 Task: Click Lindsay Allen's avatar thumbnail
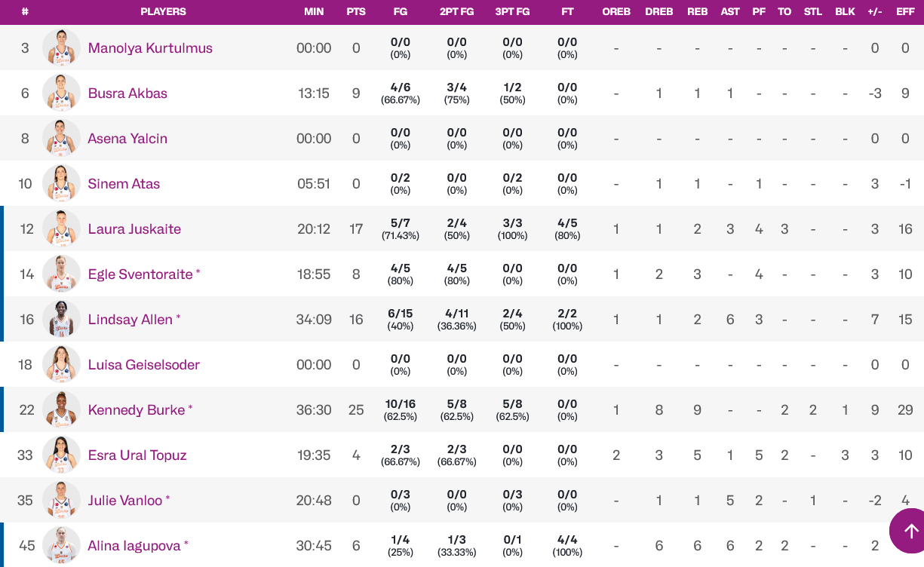click(x=61, y=319)
